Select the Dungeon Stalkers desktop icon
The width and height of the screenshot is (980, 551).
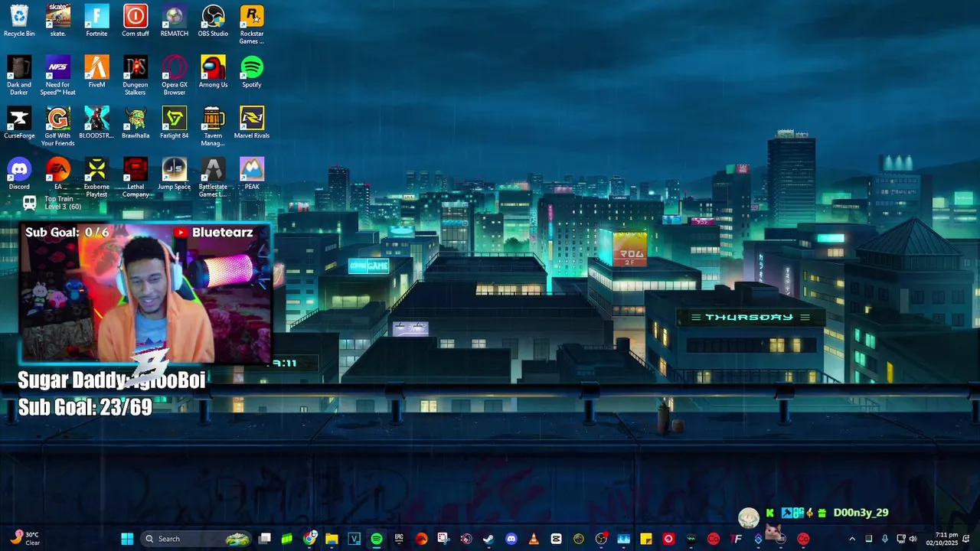pyautogui.click(x=136, y=75)
